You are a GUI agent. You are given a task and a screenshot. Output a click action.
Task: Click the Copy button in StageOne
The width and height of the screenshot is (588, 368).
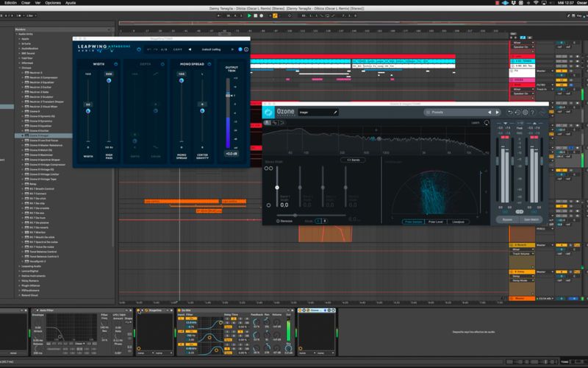tap(177, 49)
